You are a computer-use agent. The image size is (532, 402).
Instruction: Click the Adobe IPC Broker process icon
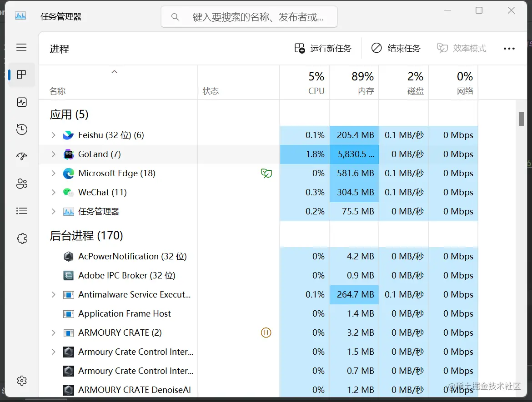[69, 275]
